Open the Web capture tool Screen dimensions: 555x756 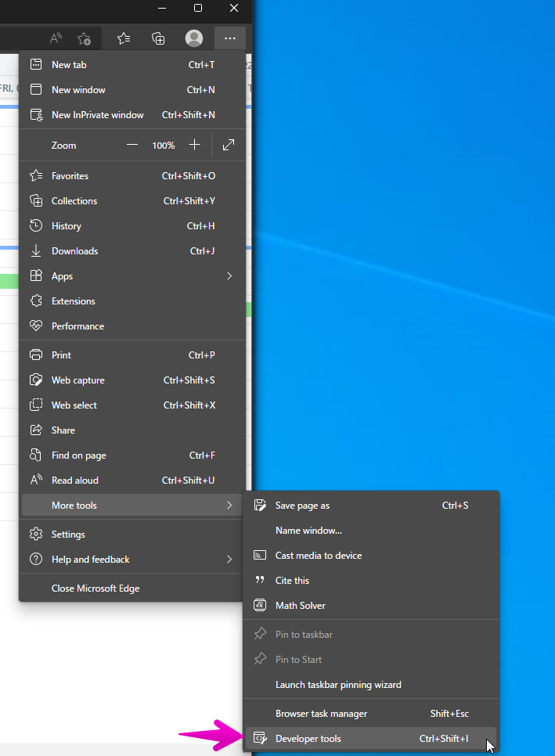pyautogui.click(x=77, y=380)
